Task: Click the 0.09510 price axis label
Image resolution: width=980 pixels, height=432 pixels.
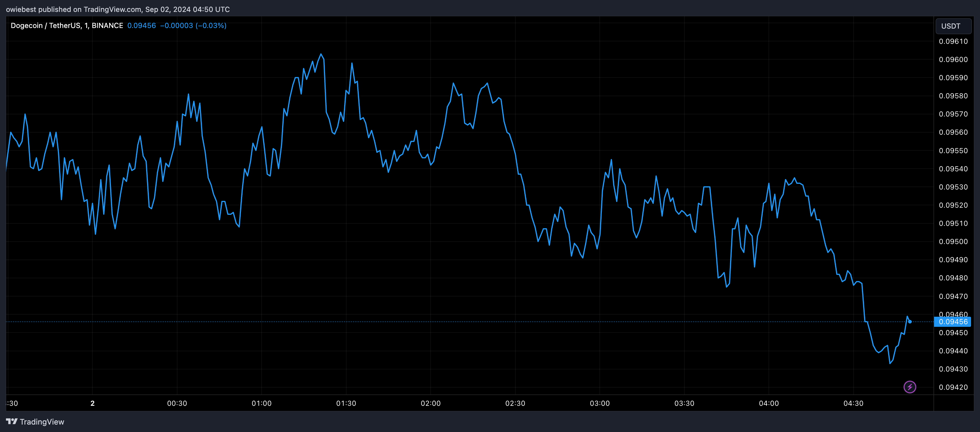Action: (x=953, y=223)
